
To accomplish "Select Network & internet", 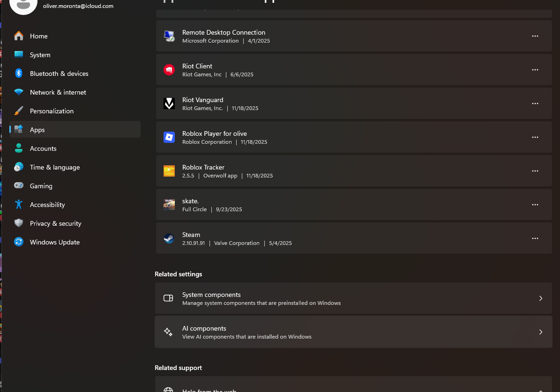I will click(x=75, y=92).
